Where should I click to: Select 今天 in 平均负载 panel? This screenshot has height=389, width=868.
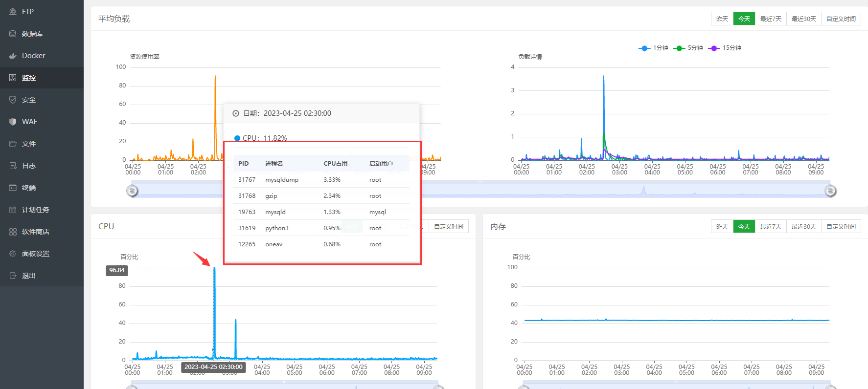click(x=744, y=19)
